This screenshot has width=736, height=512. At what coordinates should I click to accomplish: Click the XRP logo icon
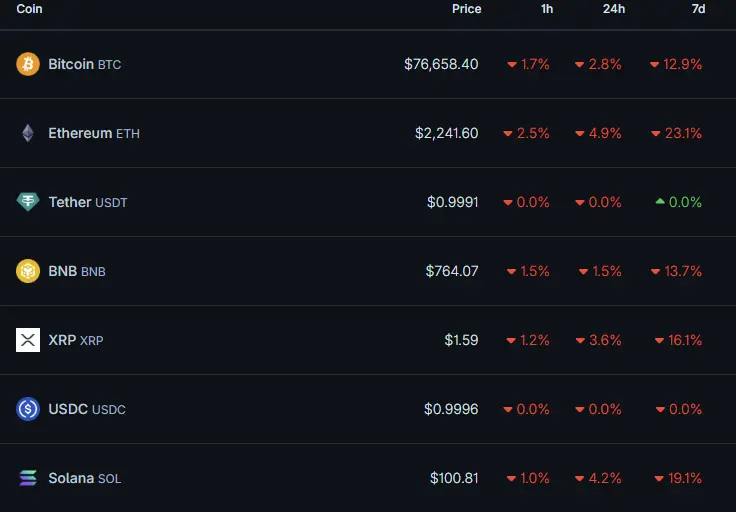[28, 340]
